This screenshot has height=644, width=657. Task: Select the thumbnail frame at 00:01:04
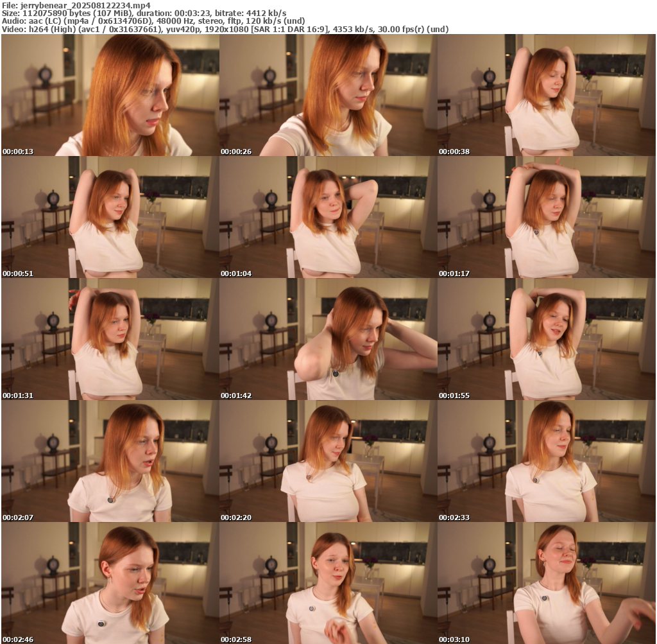pos(328,217)
